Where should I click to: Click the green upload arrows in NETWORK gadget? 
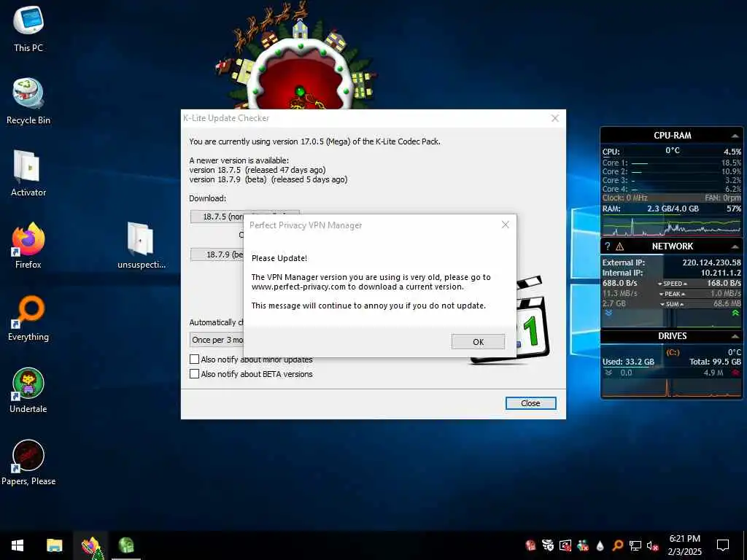tap(735, 313)
